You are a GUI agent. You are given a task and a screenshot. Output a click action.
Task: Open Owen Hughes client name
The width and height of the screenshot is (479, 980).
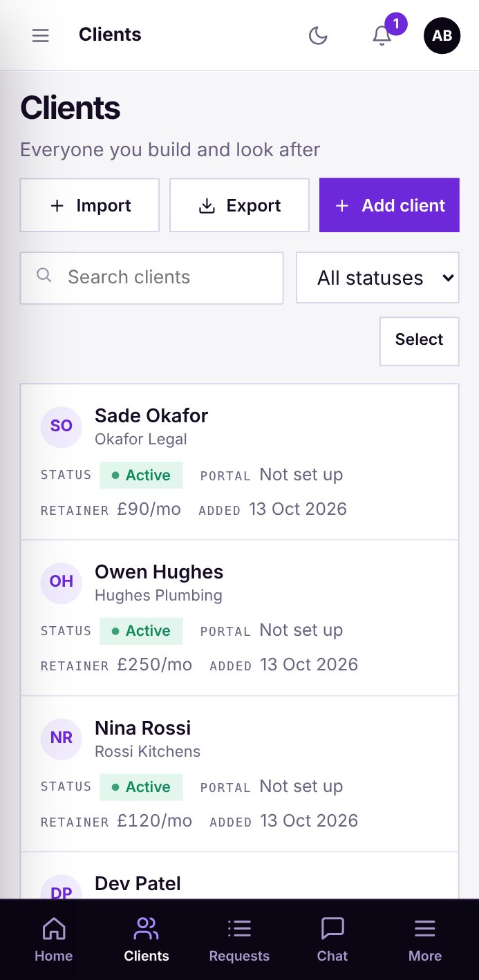[x=159, y=572]
